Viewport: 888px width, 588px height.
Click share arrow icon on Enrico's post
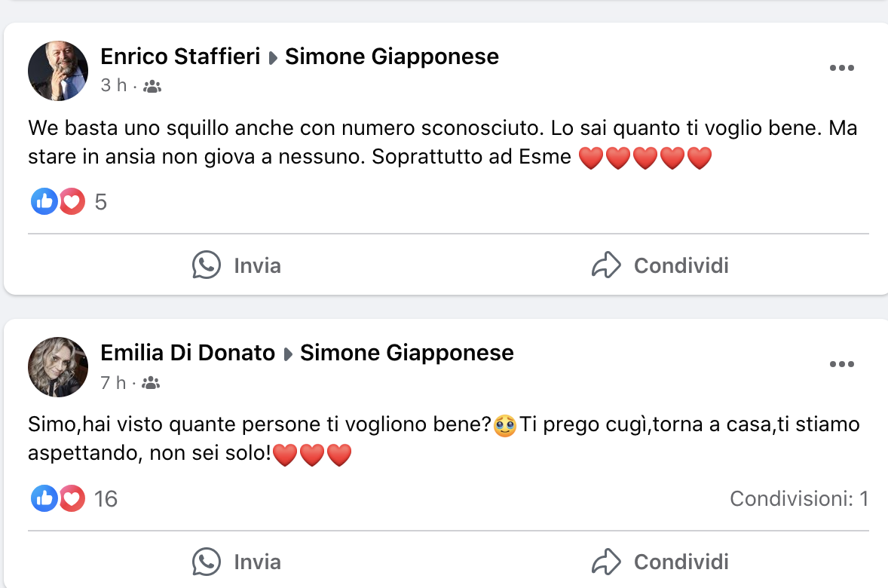tap(606, 265)
